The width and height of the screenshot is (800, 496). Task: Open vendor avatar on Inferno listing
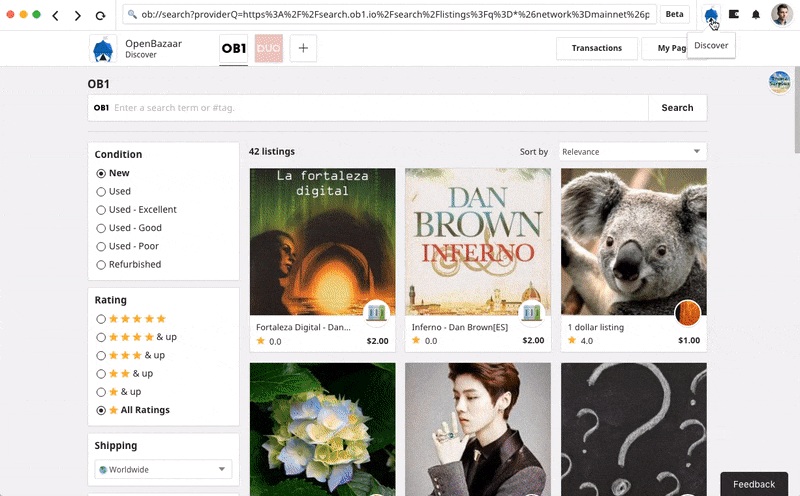(532, 312)
